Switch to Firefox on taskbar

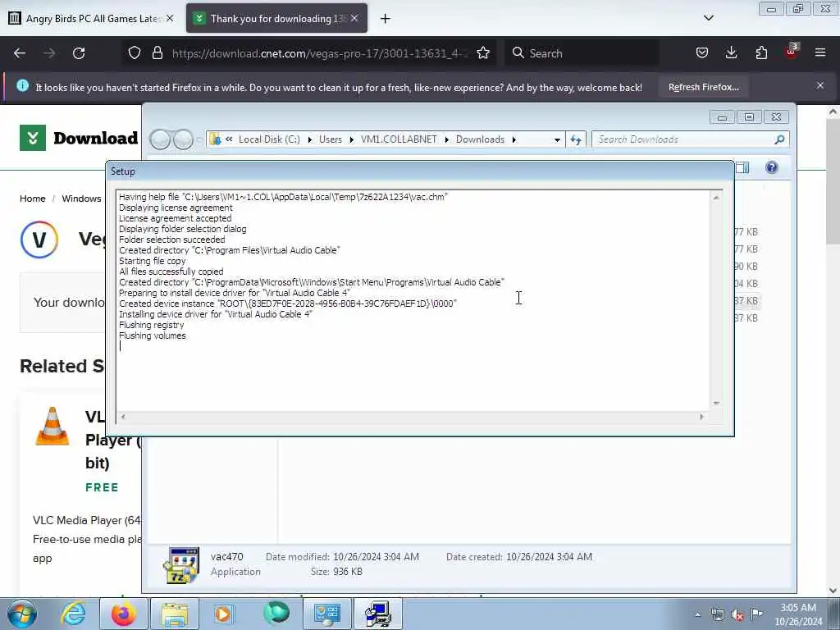124,614
